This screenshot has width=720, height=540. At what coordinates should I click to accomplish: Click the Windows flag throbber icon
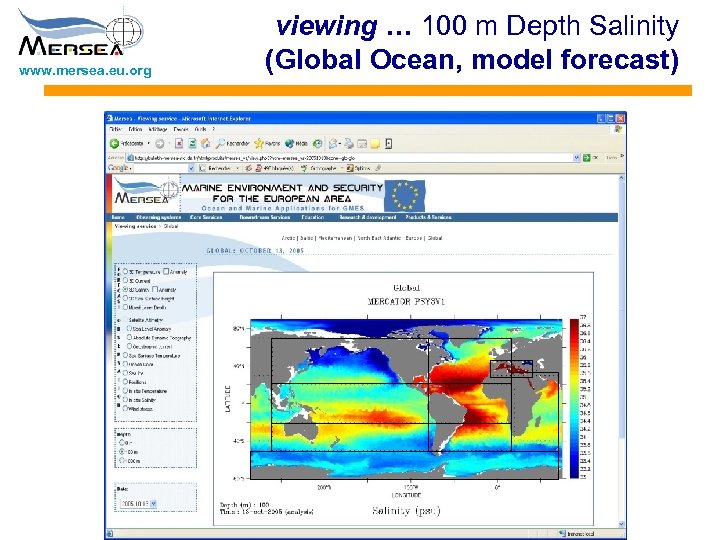[618, 129]
